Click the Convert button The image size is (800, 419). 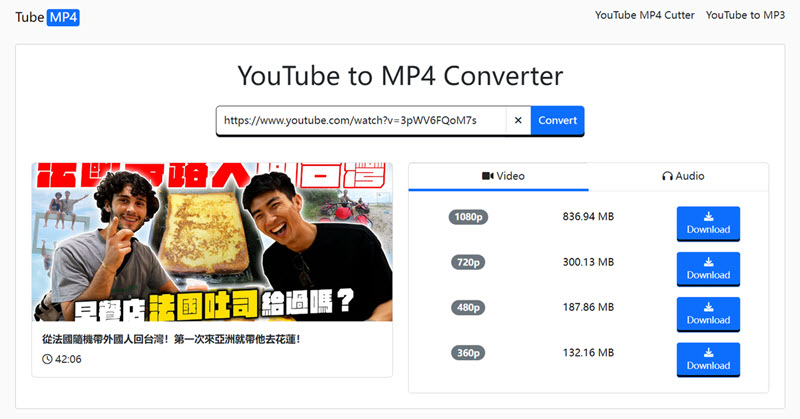tap(557, 120)
